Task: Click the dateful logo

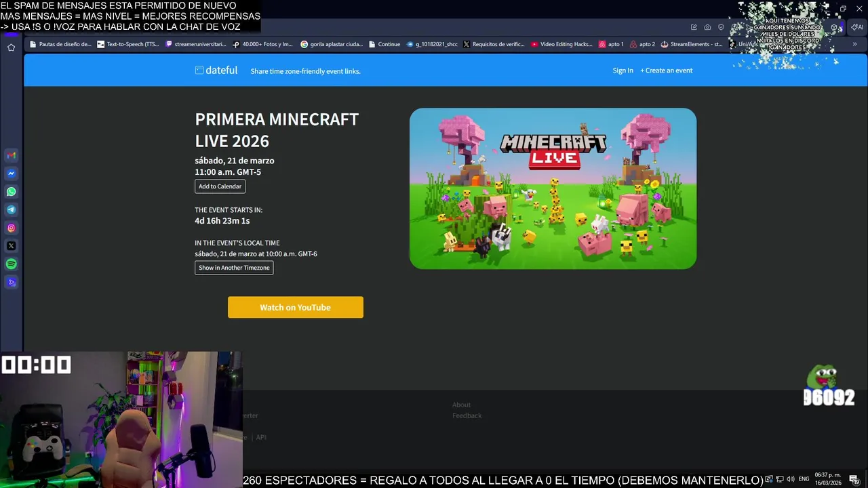Action: tap(216, 70)
